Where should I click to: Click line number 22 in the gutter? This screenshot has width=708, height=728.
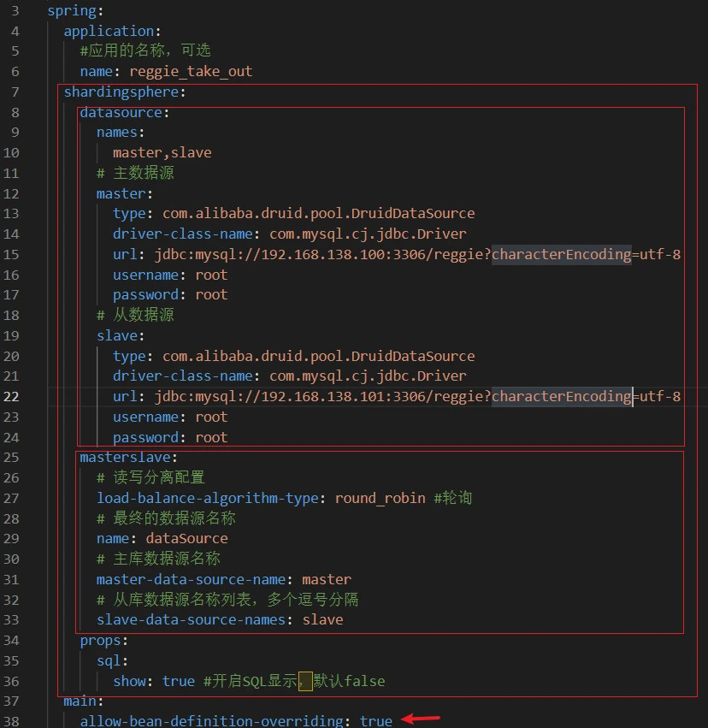pyautogui.click(x=10, y=396)
